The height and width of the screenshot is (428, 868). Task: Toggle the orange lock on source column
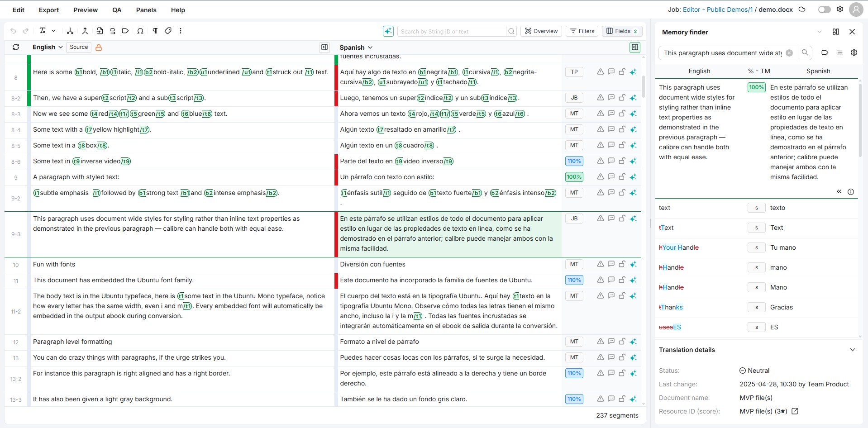pos(99,48)
